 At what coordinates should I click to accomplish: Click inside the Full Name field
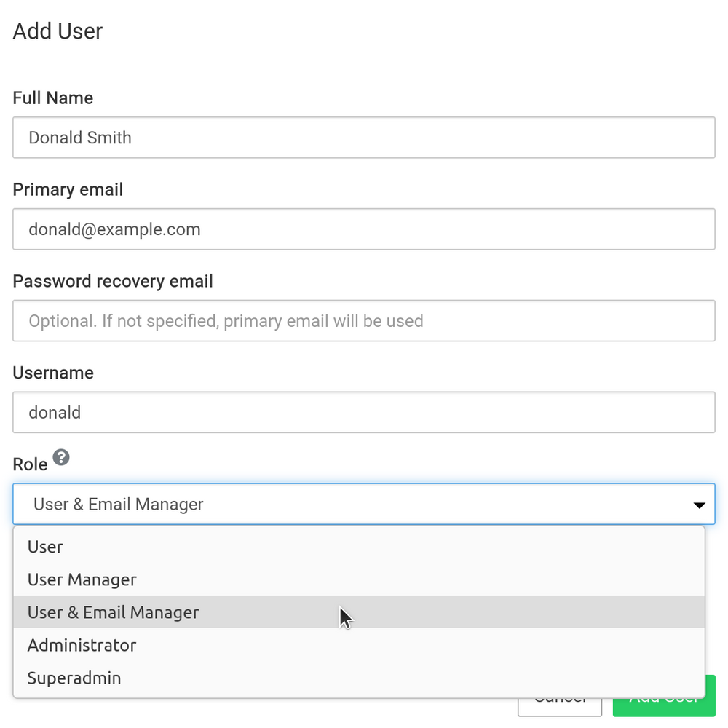pos(364,138)
